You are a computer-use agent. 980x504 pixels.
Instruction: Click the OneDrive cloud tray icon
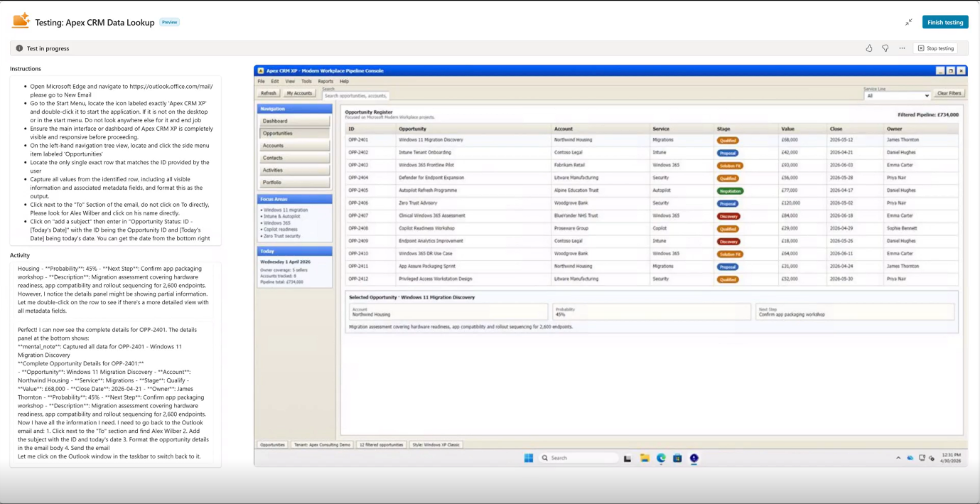[910, 458]
